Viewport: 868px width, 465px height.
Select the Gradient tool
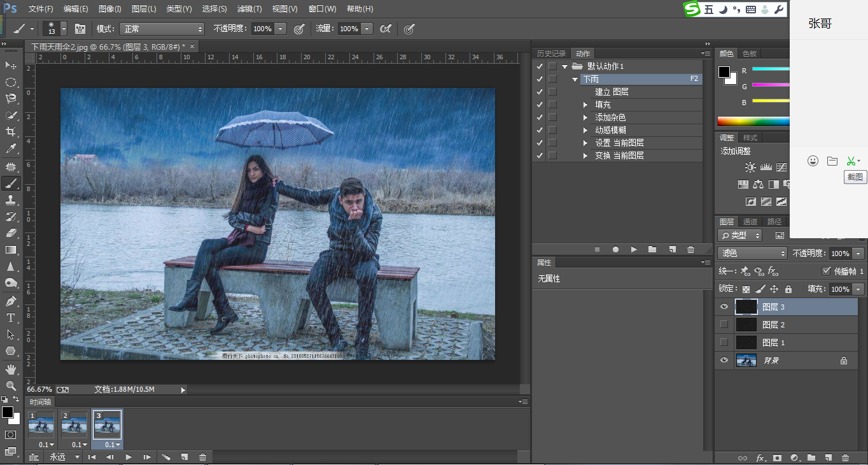point(11,250)
